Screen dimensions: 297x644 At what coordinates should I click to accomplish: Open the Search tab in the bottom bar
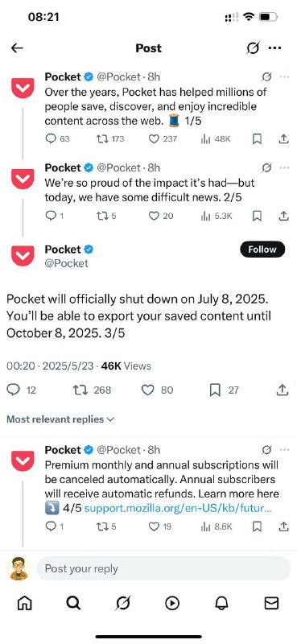[x=73, y=603]
